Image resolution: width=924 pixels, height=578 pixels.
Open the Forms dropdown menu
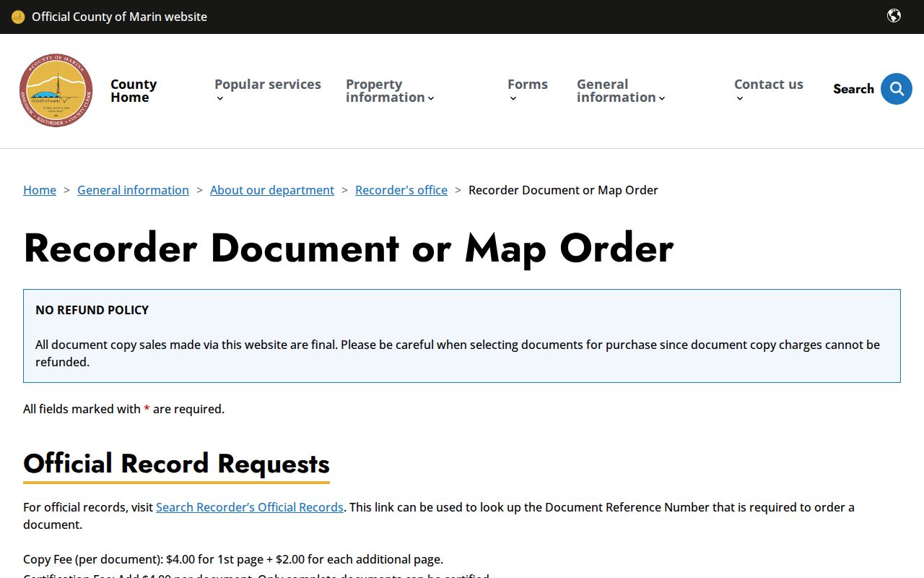[528, 90]
